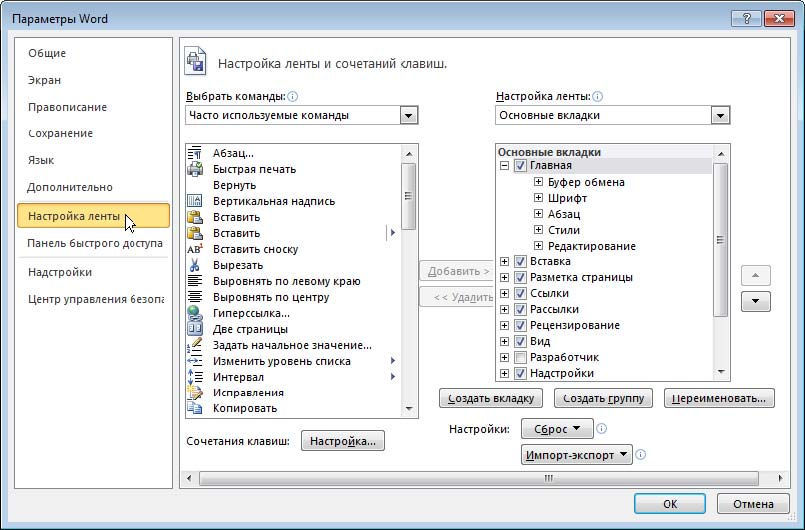Open Панель быстрого доступа category
The height and width of the screenshot is (530, 805).
click(x=95, y=243)
